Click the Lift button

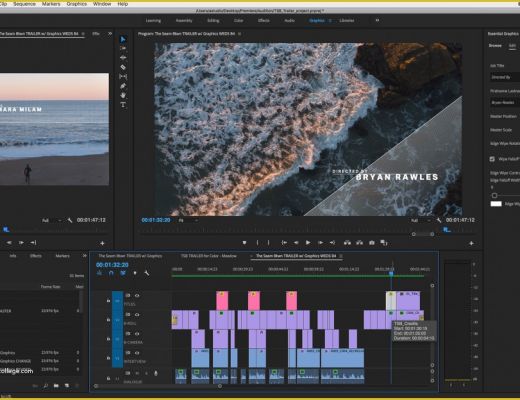pos(347,243)
